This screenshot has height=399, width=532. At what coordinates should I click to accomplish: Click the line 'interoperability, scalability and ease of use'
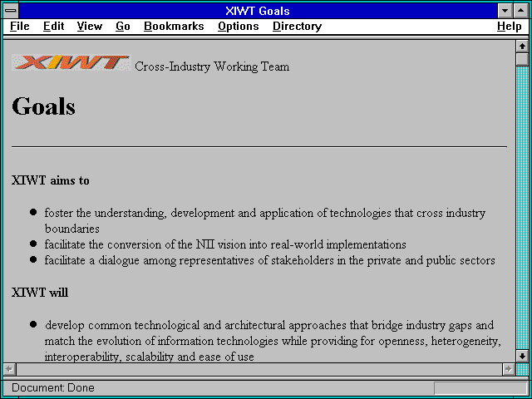tap(150, 357)
